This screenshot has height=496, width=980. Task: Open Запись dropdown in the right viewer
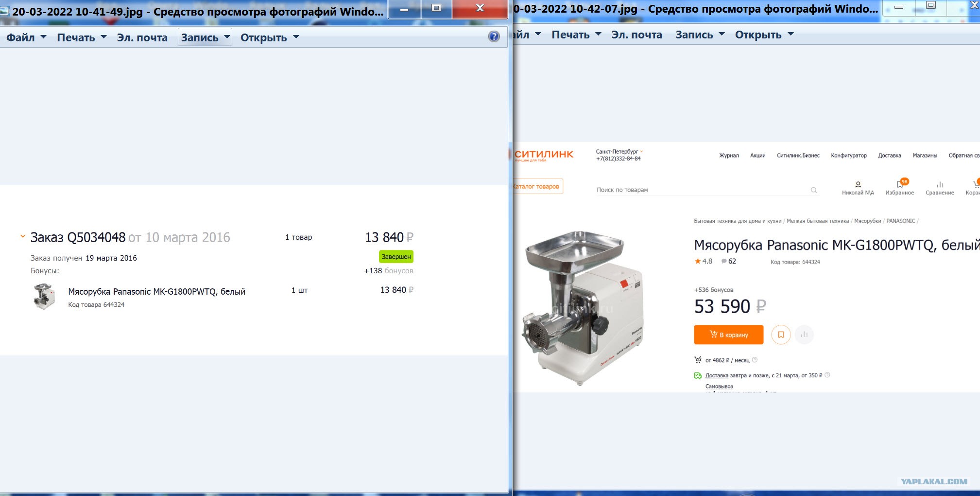700,35
